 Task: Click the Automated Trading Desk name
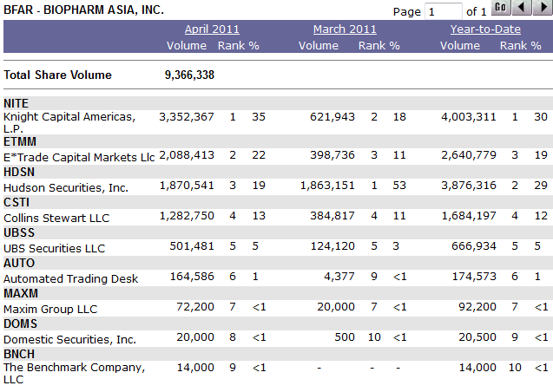(70, 278)
